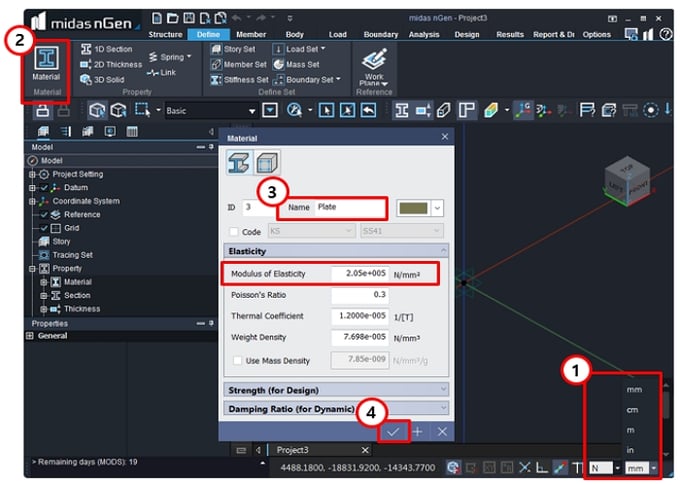Expand the Strength (for Design) section
The image size is (680, 485).
point(336,390)
